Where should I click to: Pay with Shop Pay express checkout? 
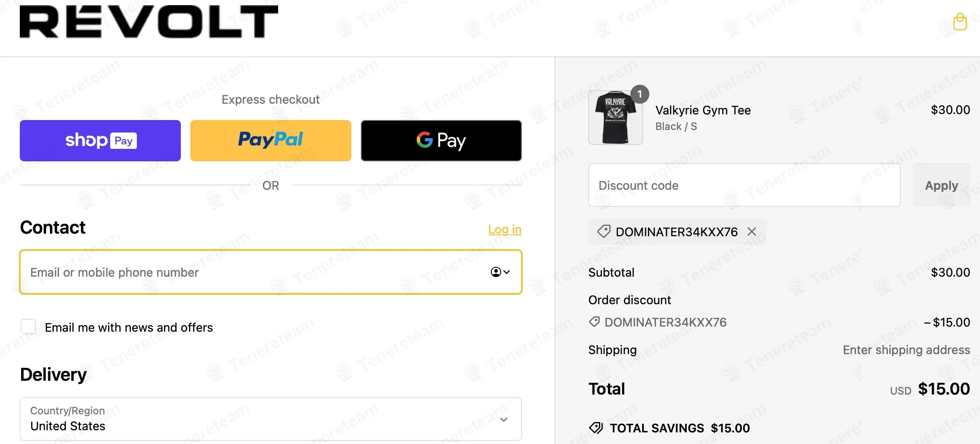click(100, 141)
